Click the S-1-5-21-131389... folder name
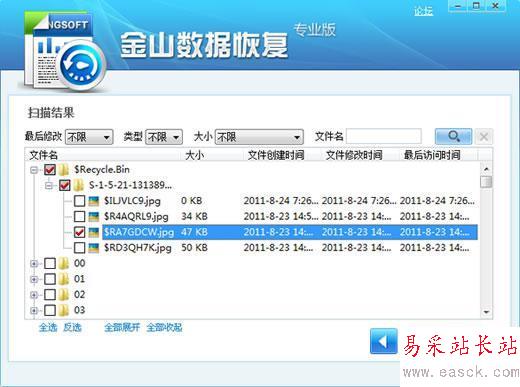The height and width of the screenshot is (387, 520). [130, 185]
